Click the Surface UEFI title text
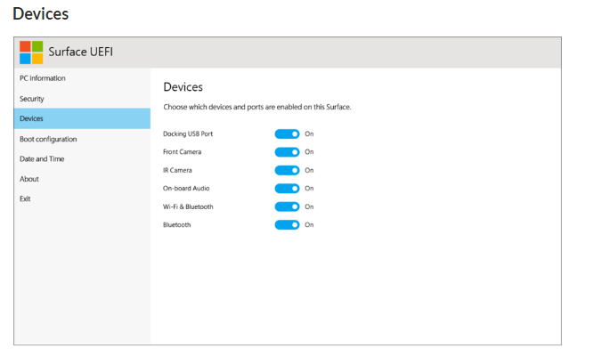This screenshot has height=364, width=602. [81, 52]
